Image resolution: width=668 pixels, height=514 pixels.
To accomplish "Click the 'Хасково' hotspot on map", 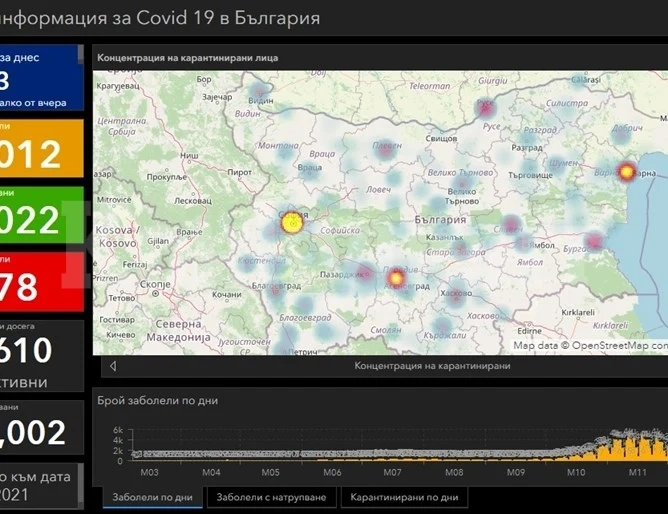I will (x=456, y=295).
